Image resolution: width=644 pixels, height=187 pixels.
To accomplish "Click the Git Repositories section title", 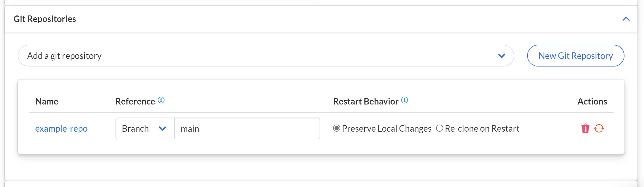I will coord(45,19).
